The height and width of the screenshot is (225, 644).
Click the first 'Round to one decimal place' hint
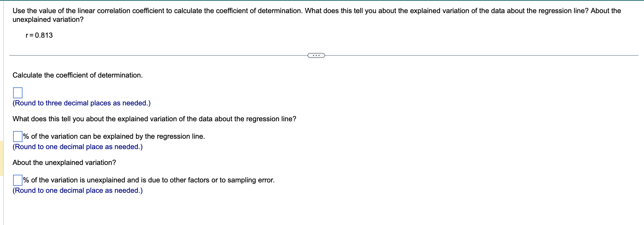click(x=77, y=147)
